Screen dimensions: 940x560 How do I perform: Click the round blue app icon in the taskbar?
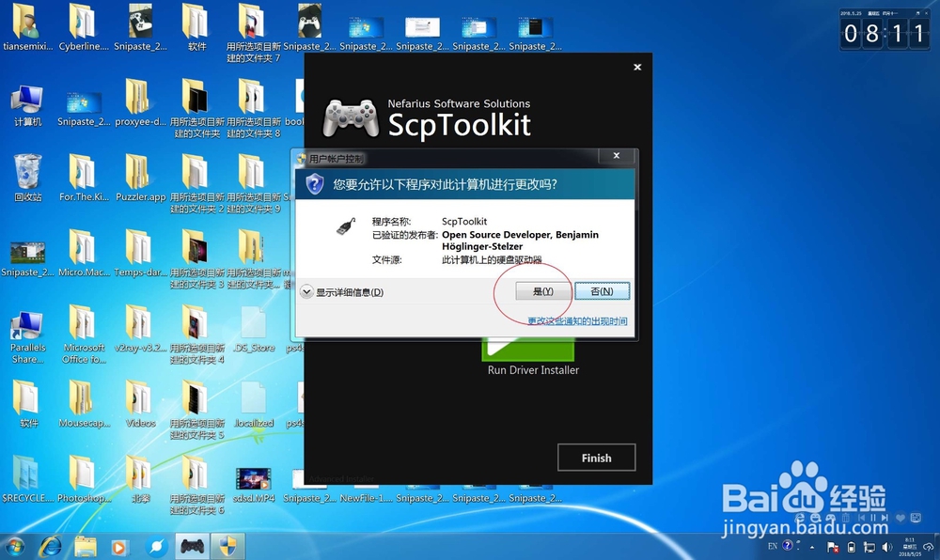pyautogui.click(x=156, y=546)
